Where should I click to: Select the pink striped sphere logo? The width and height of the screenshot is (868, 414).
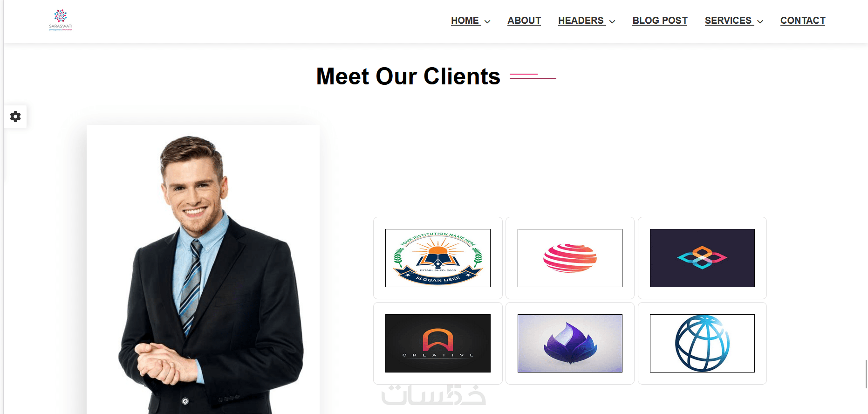tap(570, 258)
